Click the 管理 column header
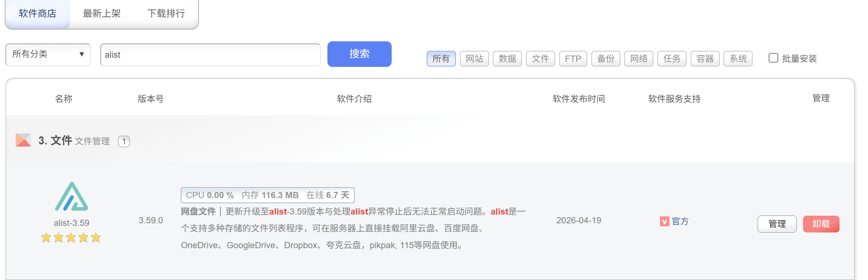868x280 pixels. coord(821,98)
